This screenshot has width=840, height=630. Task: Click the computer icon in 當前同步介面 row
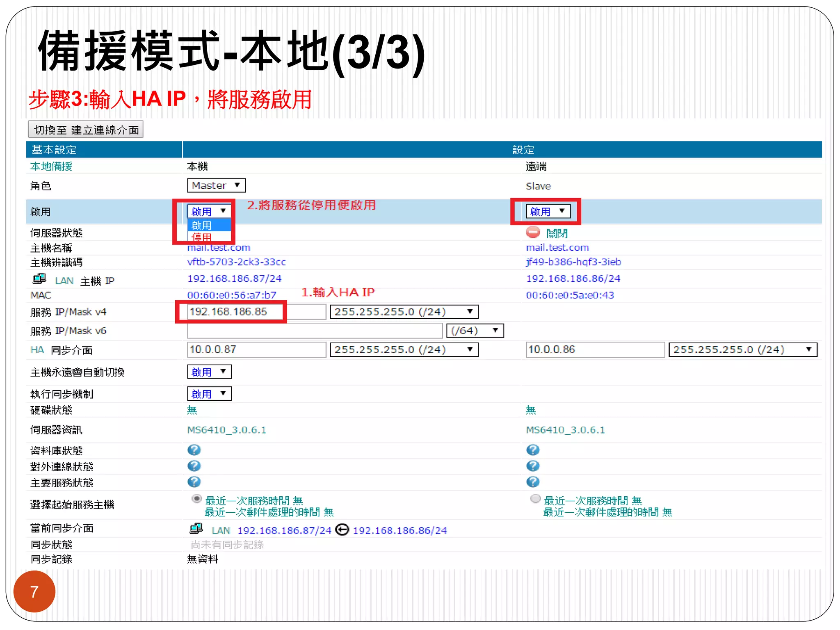196,529
